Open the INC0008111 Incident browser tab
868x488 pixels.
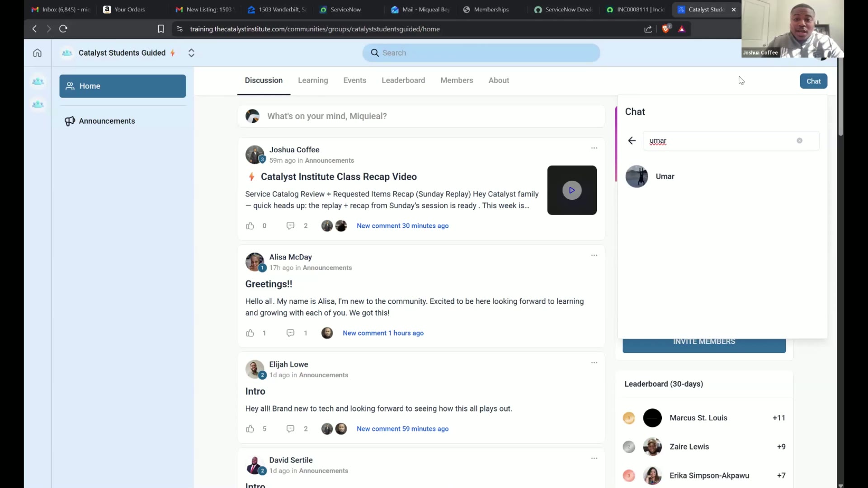636,9
